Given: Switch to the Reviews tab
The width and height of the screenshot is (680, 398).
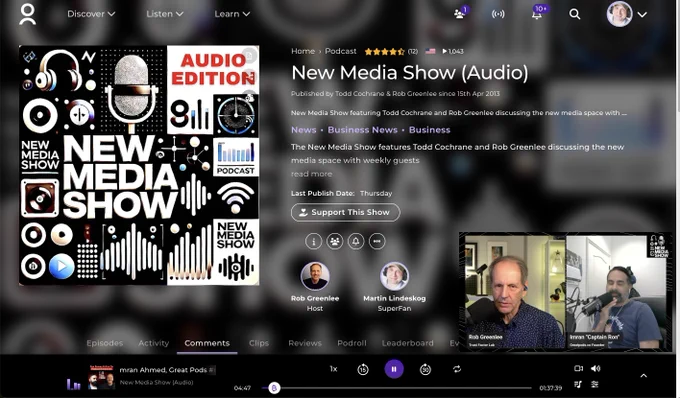Looking at the screenshot, I should pos(305,343).
